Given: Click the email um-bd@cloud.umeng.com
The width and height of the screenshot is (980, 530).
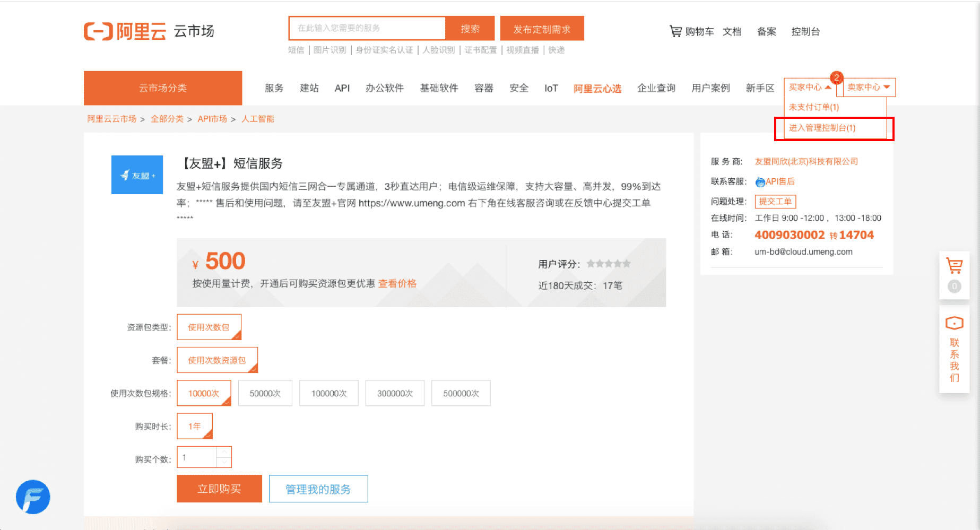Looking at the screenshot, I should click(803, 251).
